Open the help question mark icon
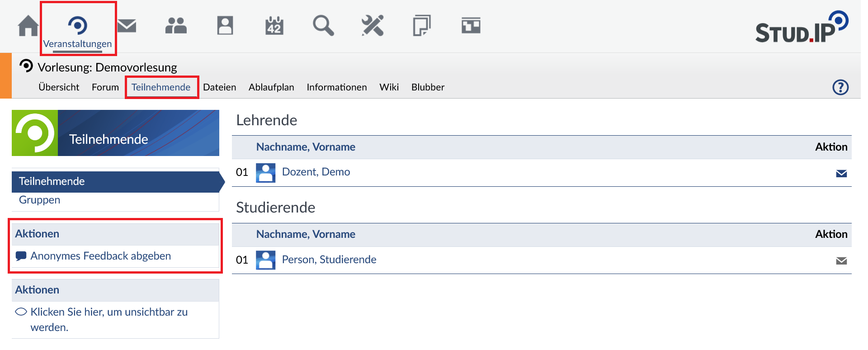This screenshot has height=350, width=868. point(840,87)
